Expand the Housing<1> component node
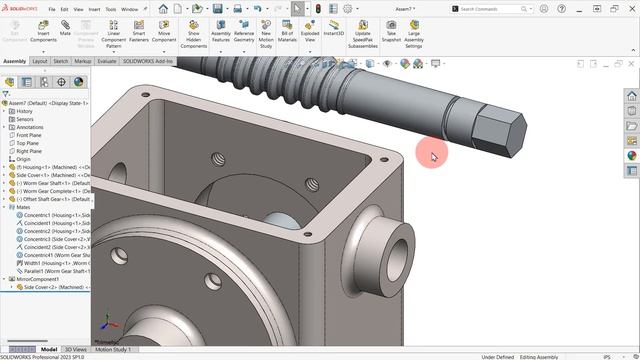This screenshot has width=640, height=360. 4,167
